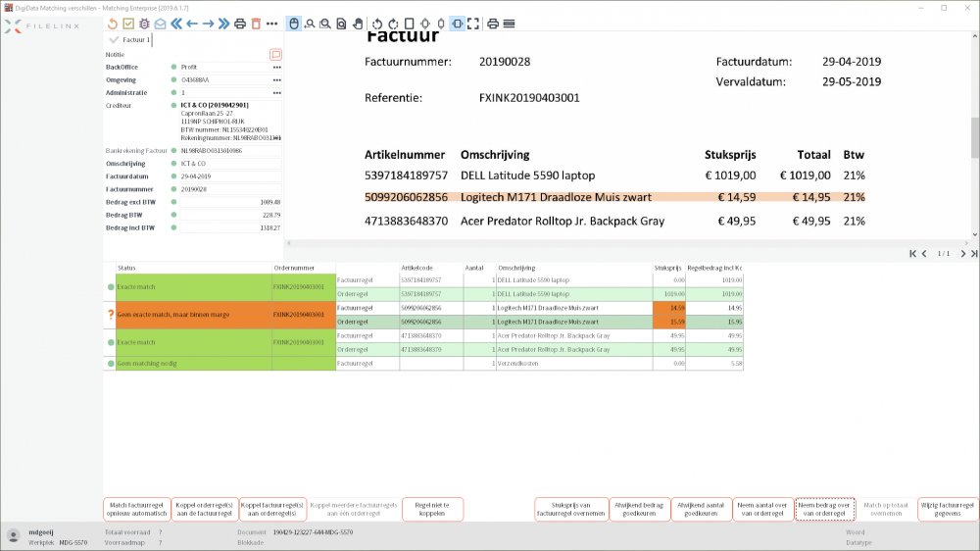Click the Bedrag BTW field

pyautogui.click(x=230, y=215)
